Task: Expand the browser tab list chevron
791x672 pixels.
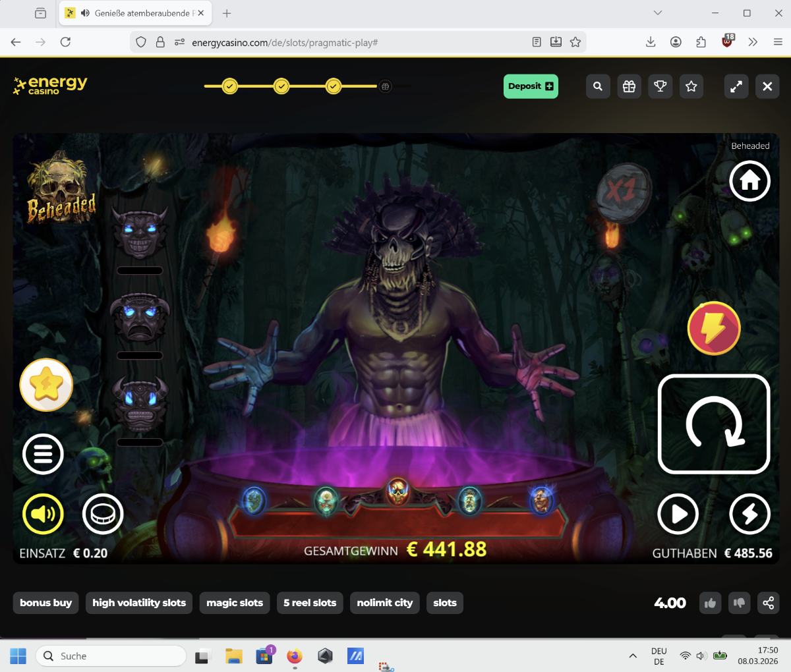Action: pos(657,13)
